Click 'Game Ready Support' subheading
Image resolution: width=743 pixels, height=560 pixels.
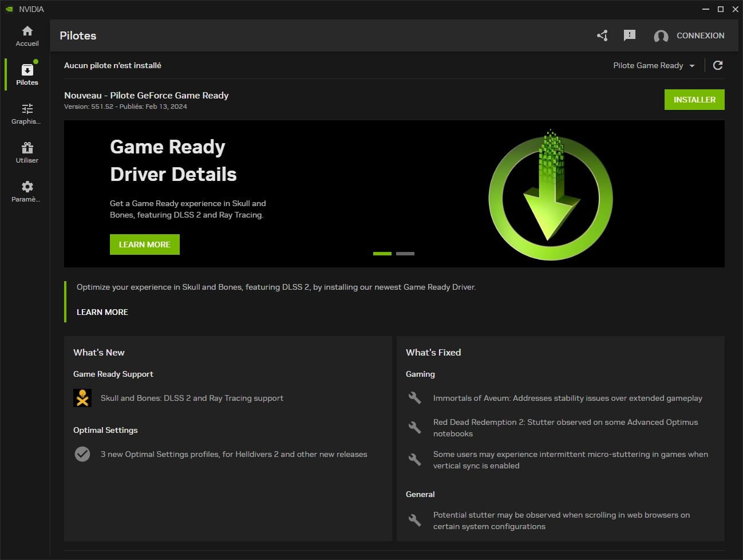click(x=113, y=374)
